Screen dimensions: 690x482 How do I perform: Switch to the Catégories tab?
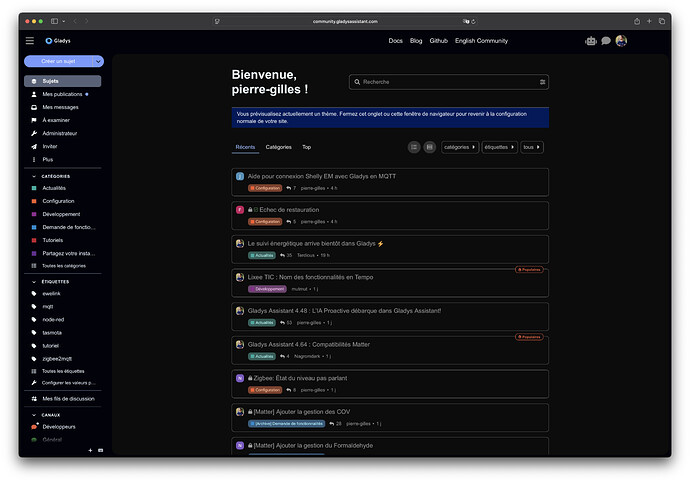279,147
